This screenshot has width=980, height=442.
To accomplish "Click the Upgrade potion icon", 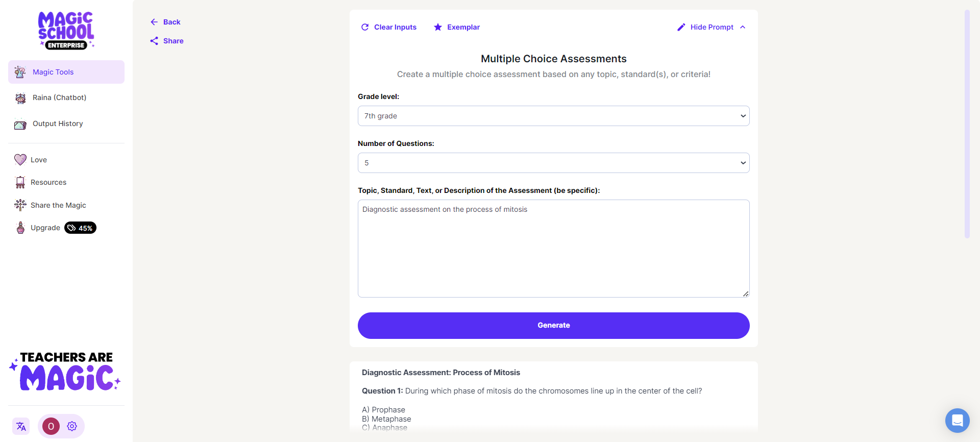I will tap(20, 228).
